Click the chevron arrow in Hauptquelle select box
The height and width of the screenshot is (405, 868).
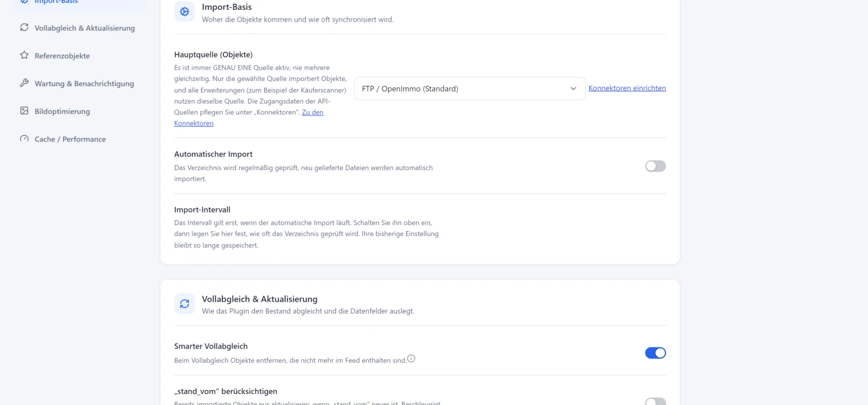coord(573,88)
